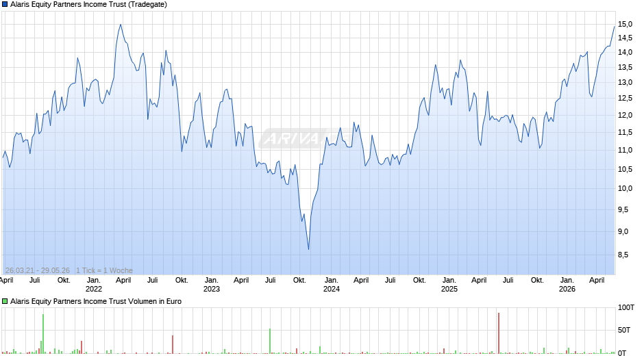
Task: Select the title 'Alaris Equity Partners Income Trust (Tradegate)'
Action: (88, 5)
